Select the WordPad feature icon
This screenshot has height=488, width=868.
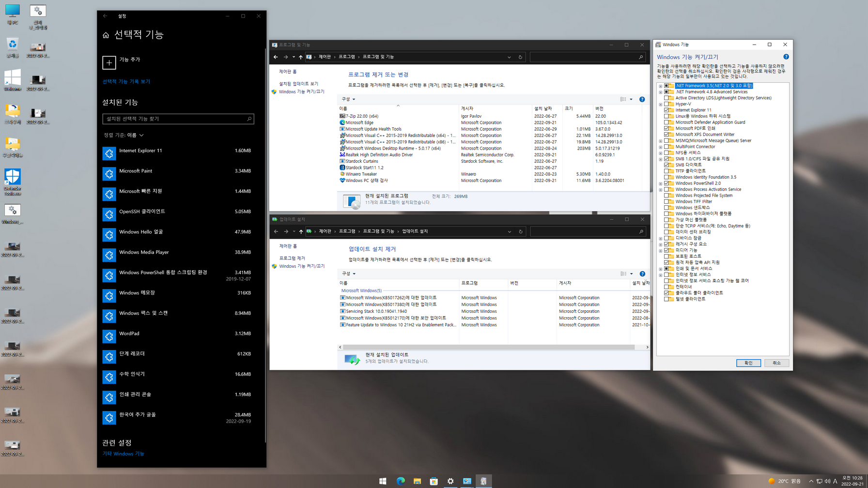point(109,336)
